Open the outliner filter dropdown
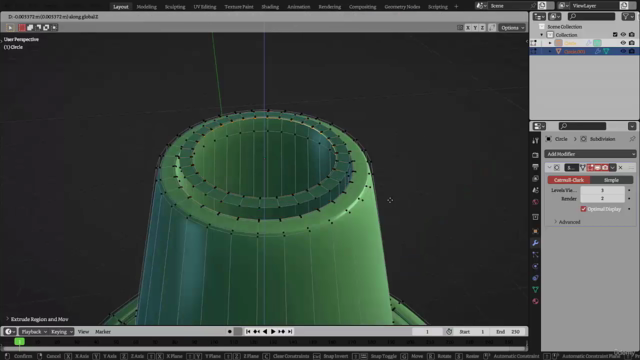 tap(628, 16)
